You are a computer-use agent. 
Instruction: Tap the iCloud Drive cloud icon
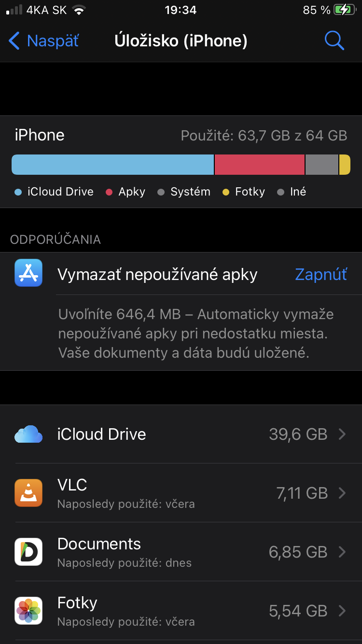(28, 434)
